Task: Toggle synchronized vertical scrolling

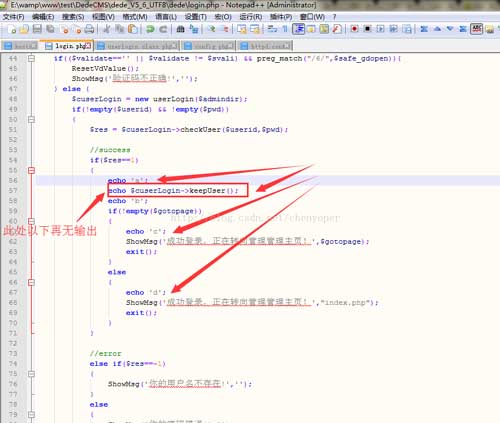Action: 242,29
